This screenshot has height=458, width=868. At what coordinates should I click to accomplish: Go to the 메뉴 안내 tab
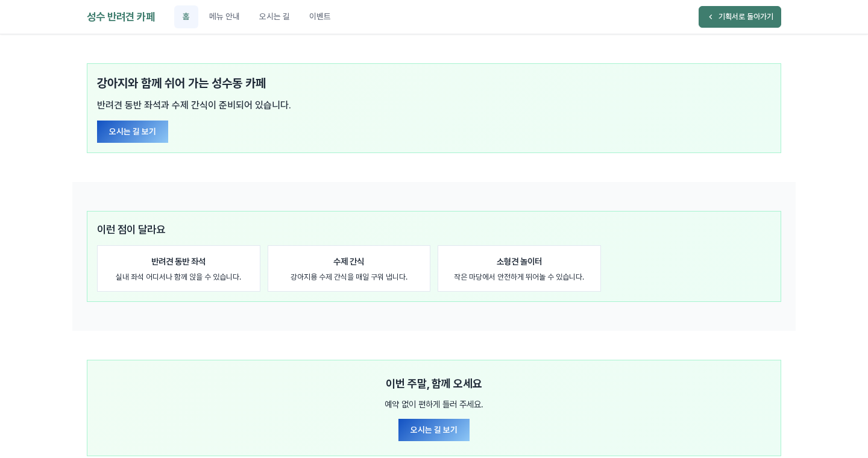click(224, 17)
